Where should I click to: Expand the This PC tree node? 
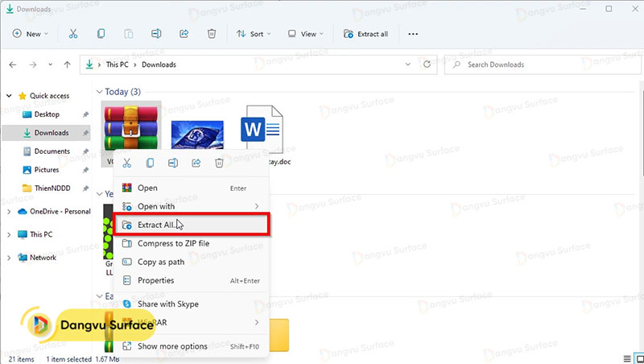[9, 234]
